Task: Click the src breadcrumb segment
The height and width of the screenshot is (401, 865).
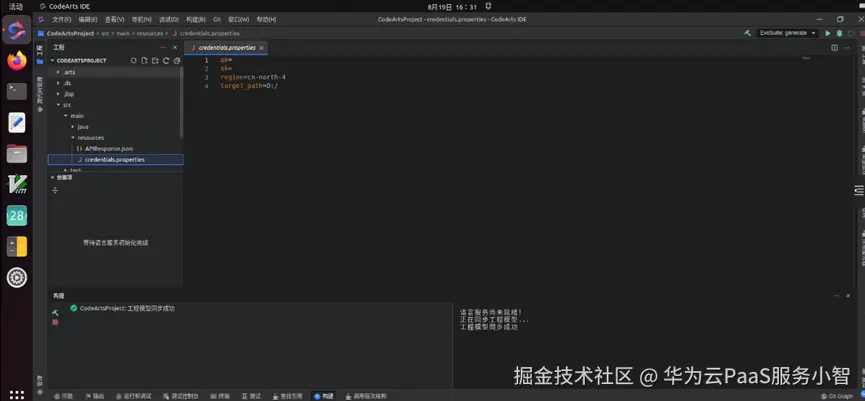Action: coord(105,34)
